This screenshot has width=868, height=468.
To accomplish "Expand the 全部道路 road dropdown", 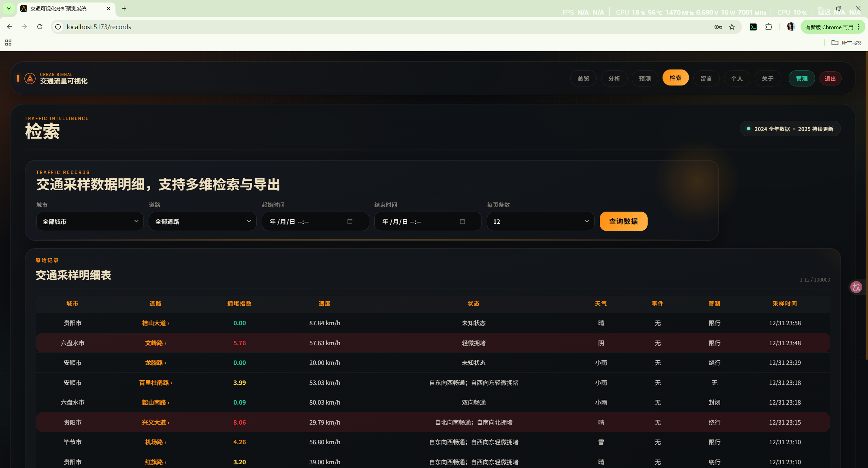I will point(202,221).
